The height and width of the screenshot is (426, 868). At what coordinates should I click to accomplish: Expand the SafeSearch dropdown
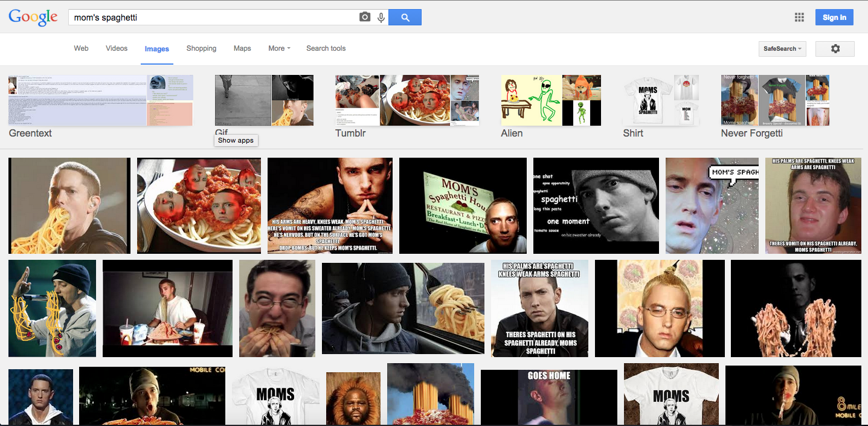[x=782, y=48]
